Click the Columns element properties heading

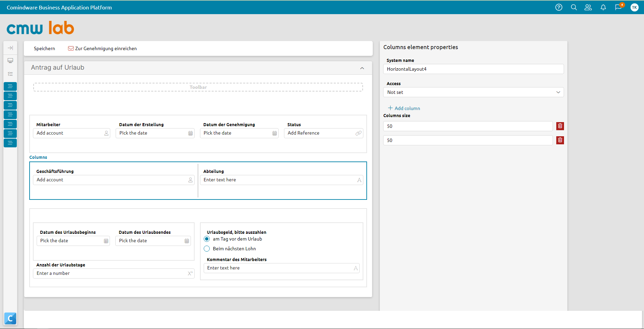[x=420, y=47]
